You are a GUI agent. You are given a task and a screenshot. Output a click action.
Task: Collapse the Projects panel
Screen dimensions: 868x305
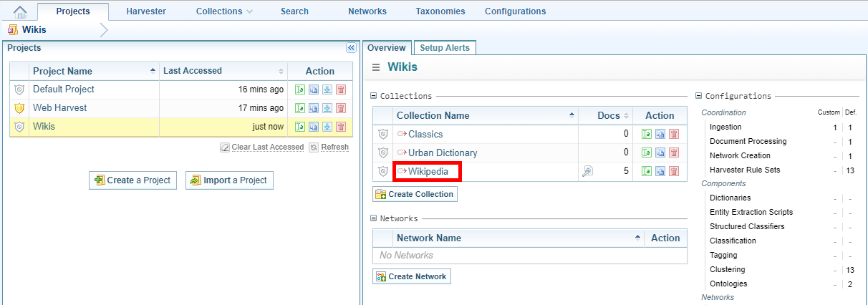[351, 48]
